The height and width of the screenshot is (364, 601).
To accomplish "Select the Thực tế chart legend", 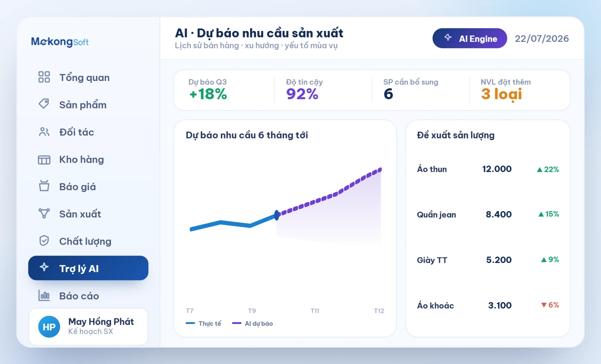I will 203,323.
